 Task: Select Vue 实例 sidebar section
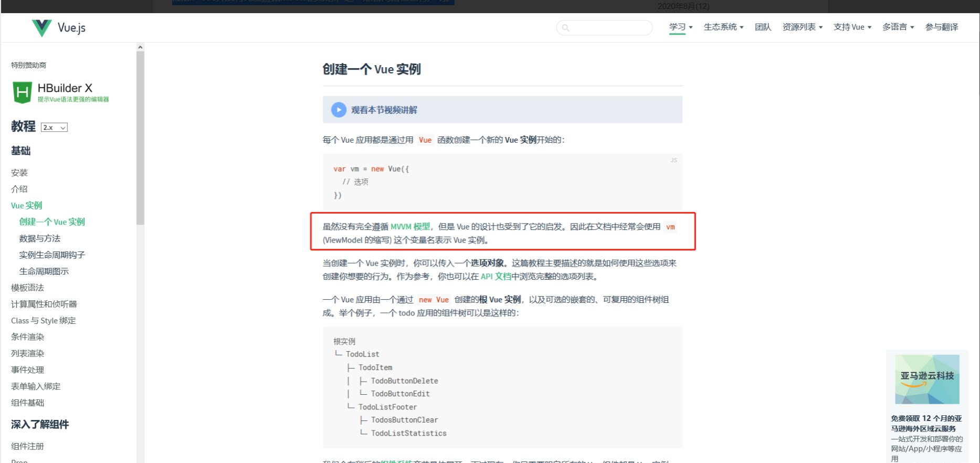click(x=27, y=206)
